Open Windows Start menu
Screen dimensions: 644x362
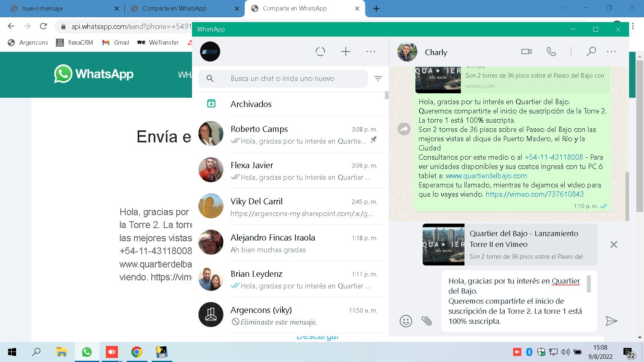coord(12,352)
